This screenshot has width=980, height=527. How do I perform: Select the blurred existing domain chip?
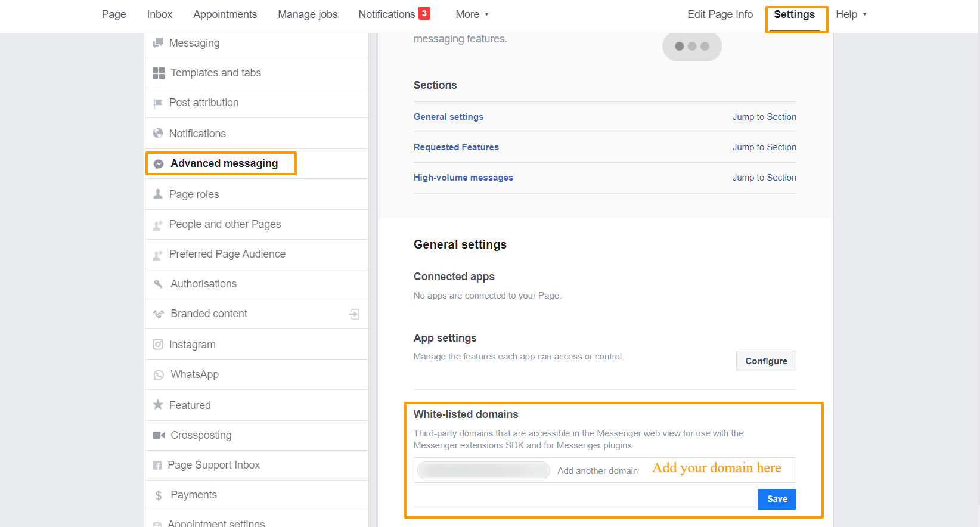(483, 470)
